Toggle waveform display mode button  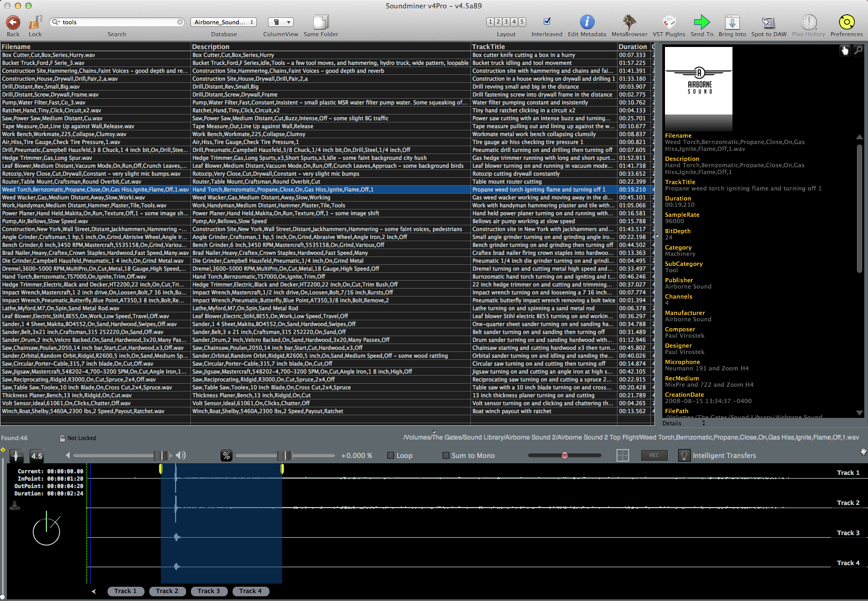(x=16, y=456)
